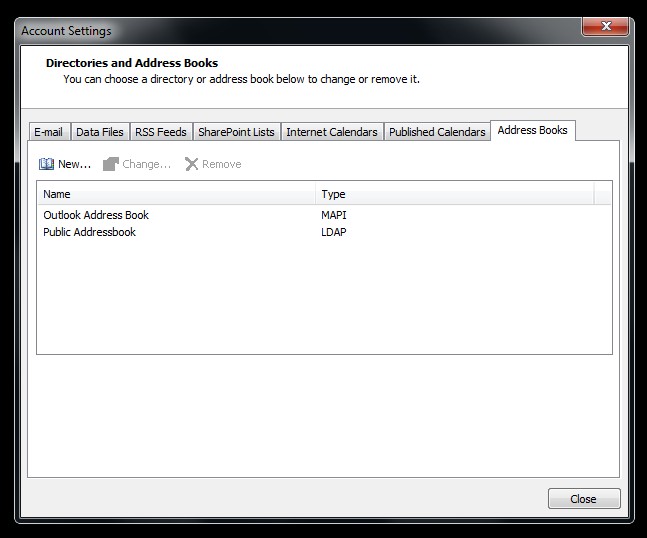Image resolution: width=647 pixels, height=538 pixels.
Task: Click the Change folder icon
Action: (x=111, y=164)
